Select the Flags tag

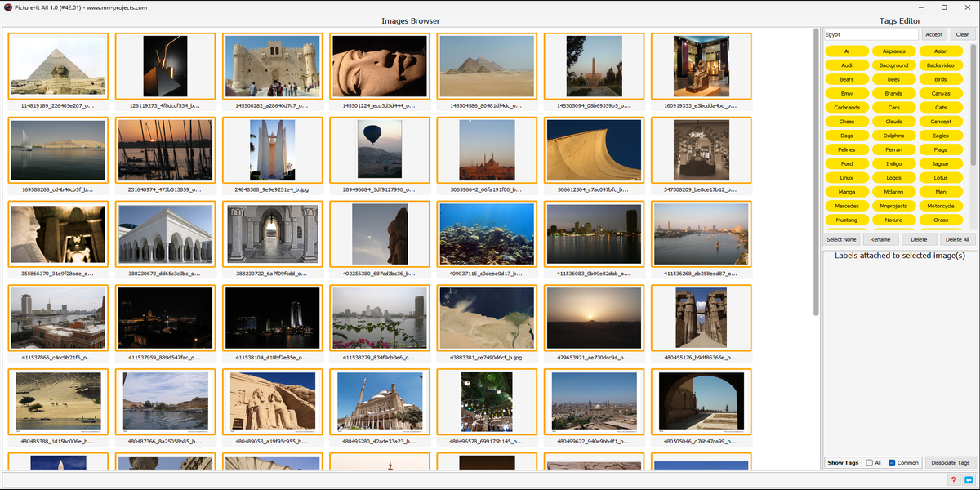941,149
